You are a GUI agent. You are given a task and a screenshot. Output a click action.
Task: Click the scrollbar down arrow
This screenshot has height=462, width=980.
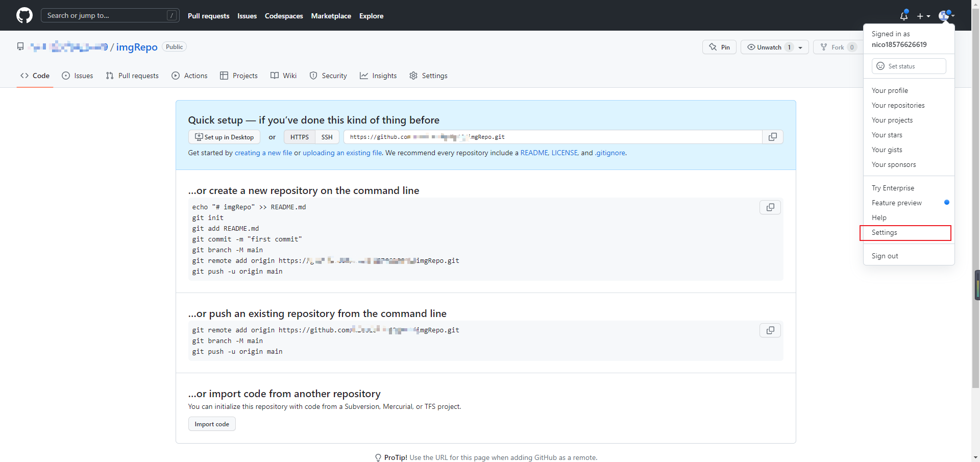[x=975, y=457]
